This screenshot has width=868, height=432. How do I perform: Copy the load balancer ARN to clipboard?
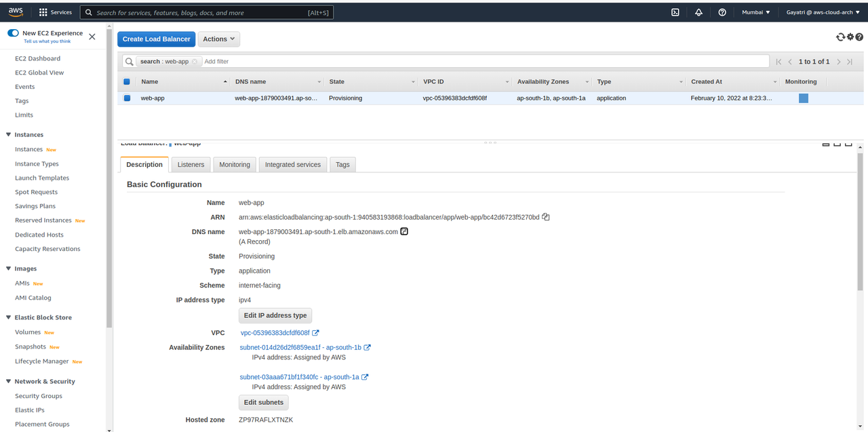[x=546, y=217]
